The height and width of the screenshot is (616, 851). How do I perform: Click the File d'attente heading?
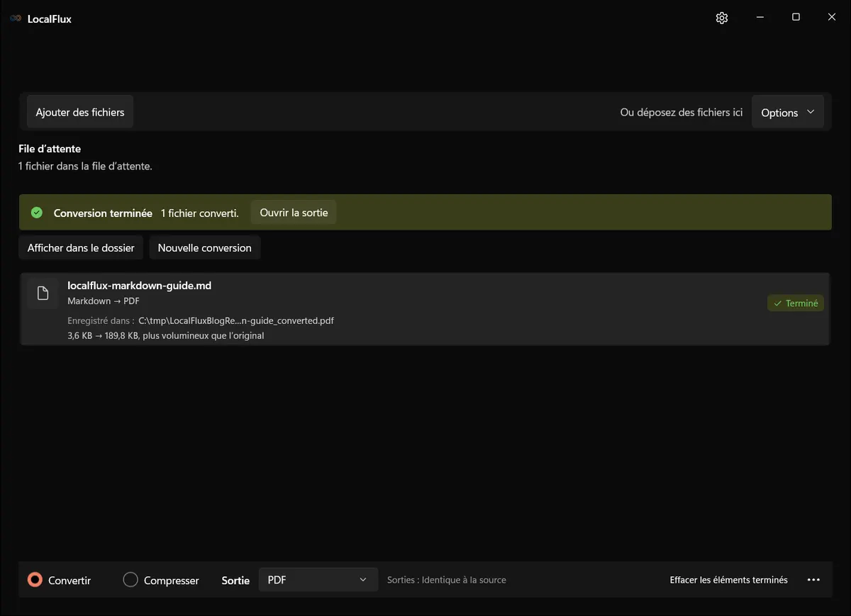tap(50, 149)
